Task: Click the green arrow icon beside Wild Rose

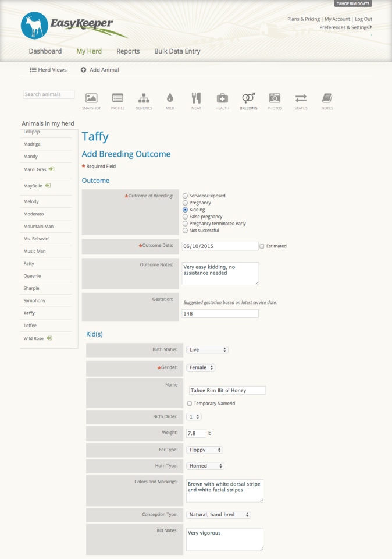Action: 49,338
